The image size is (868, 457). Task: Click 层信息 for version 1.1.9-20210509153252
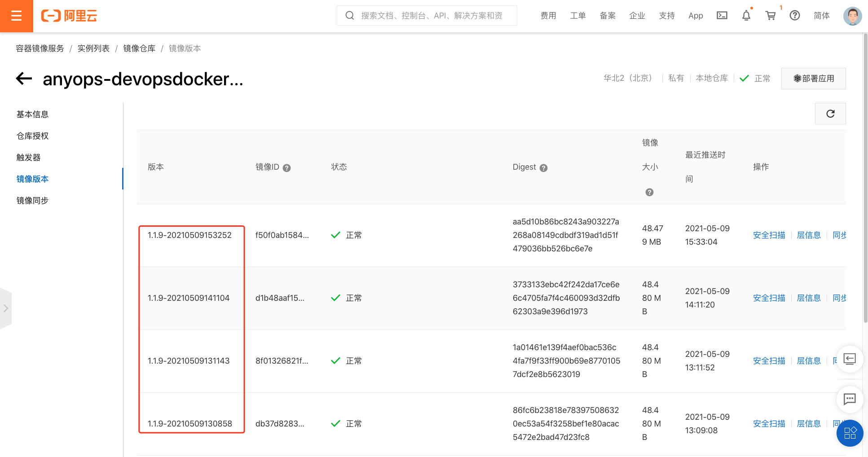click(x=809, y=235)
